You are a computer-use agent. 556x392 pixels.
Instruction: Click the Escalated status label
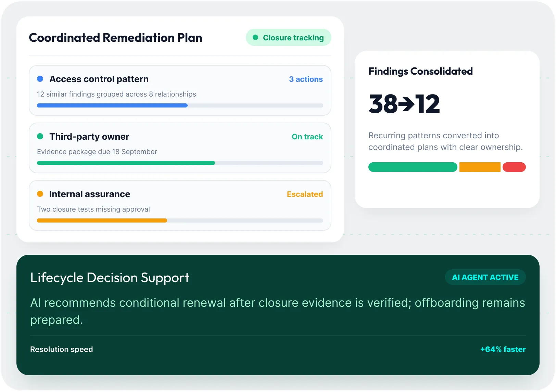[305, 194]
